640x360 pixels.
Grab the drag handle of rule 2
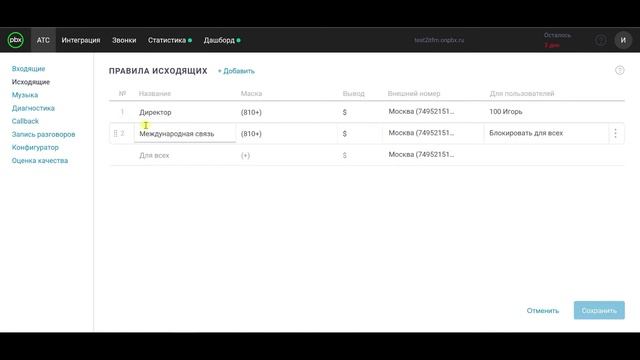click(115, 133)
